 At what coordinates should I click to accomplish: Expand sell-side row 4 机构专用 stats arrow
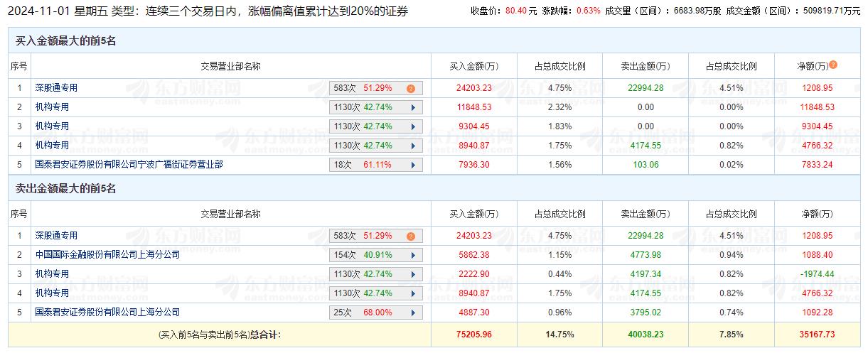click(x=412, y=294)
